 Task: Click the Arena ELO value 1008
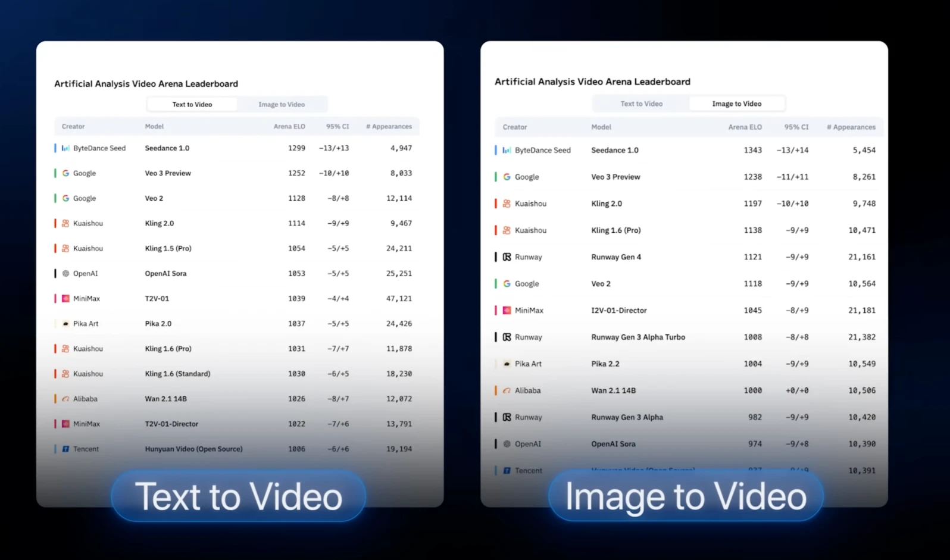[x=753, y=337]
